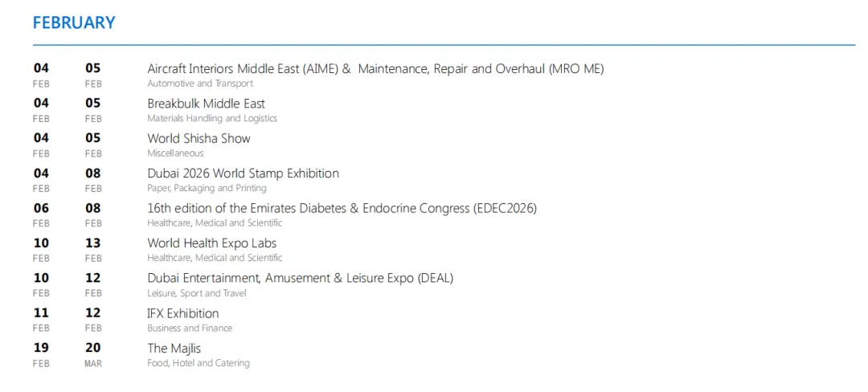Open Aircraft Interiors Middle East (AIME) event
Viewport: 868px width, 392px height.
[375, 69]
